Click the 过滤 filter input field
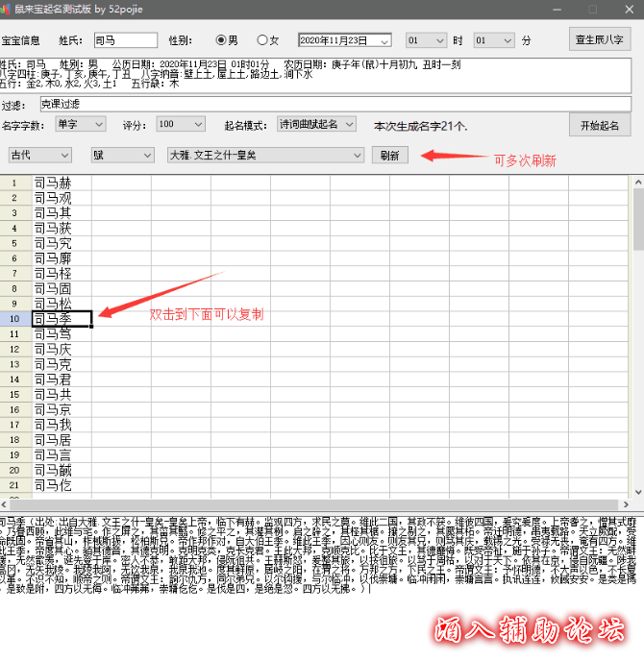 point(335,104)
